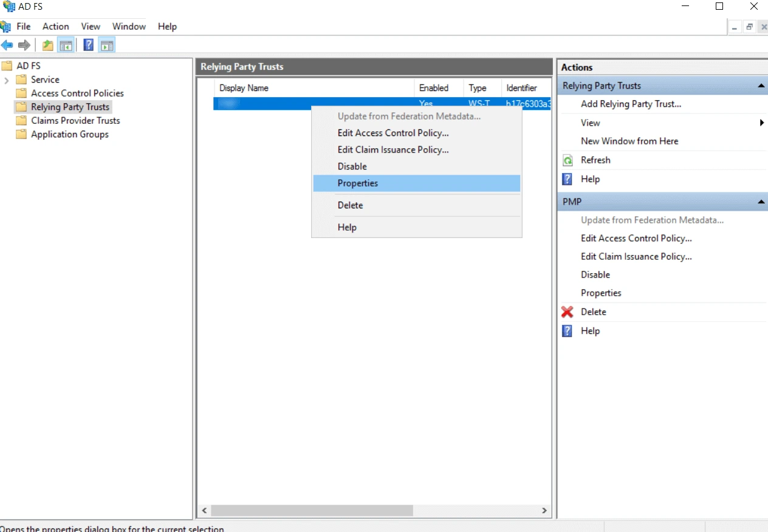Select the Relying Party Trusts folder
Screen dimensions: 768x532
[70, 106]
